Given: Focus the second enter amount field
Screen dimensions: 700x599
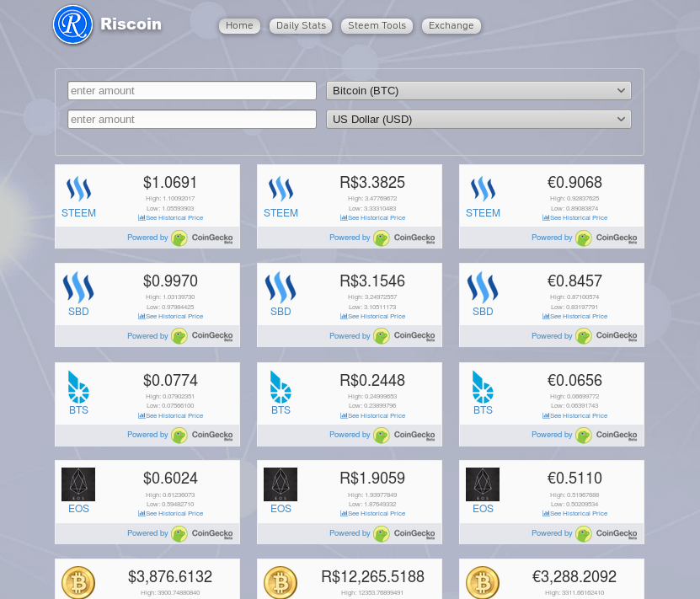Looking at the screenshot, I should point(192,119).
